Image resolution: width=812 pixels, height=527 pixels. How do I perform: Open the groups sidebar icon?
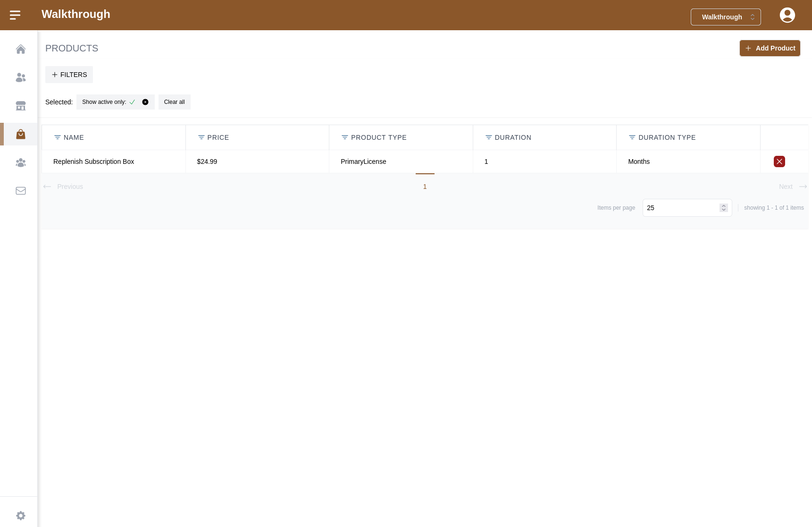(20, 163)
